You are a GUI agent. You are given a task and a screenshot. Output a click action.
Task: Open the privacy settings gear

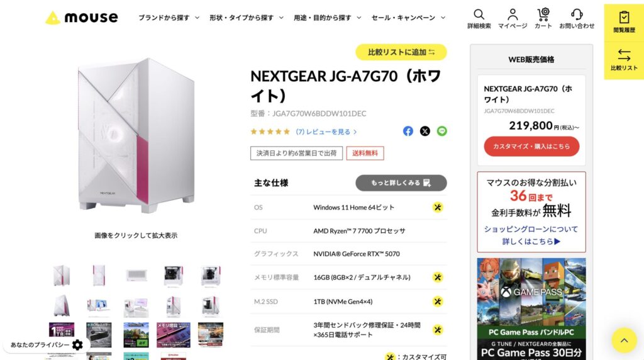(x=77, y=345)
